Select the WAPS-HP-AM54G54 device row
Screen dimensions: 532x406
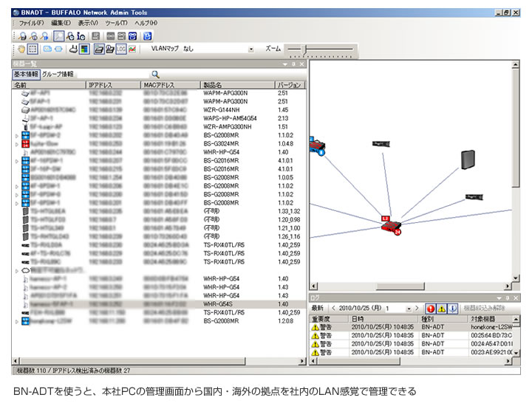pyautogui.click(x=159, y=118)
